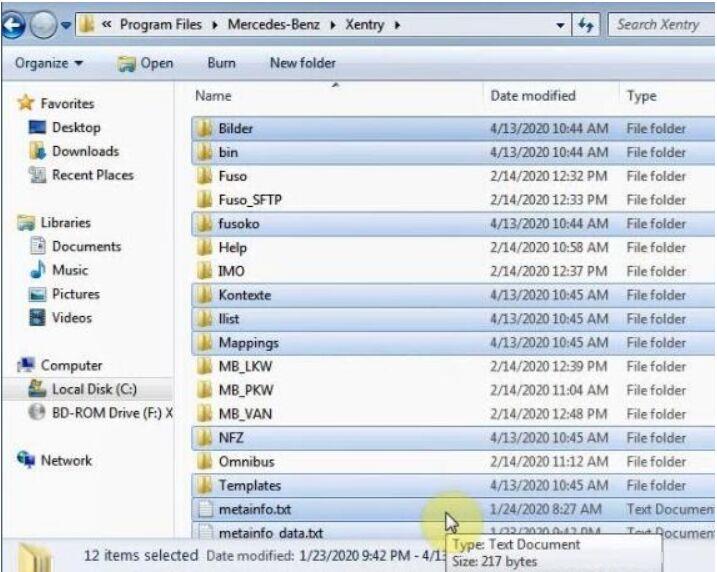Click the Help date 2/14/2020 10:58 AM
Image resolution: width=717 pixels, height=572 pixels.
coord(549,247)
